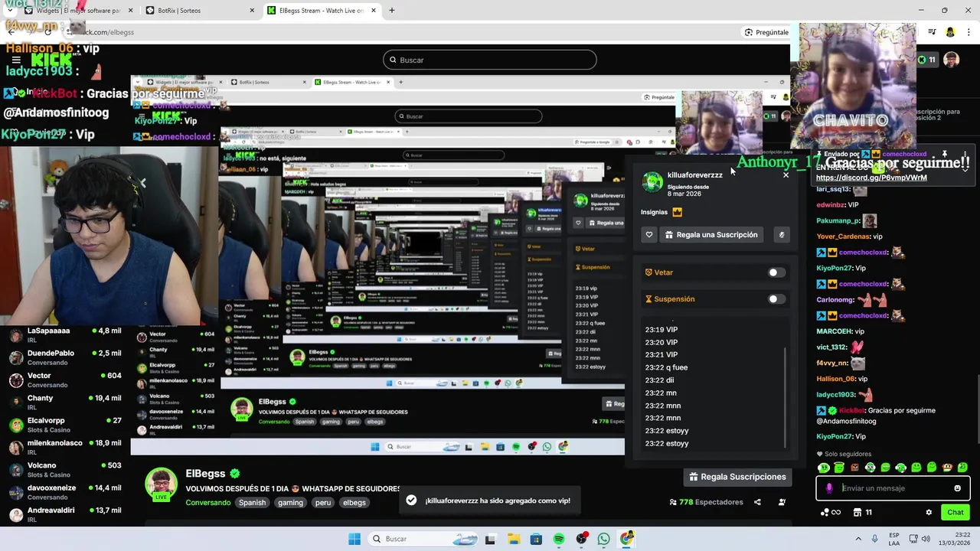Open the media control icon in browser toolbar

point(932,32)
